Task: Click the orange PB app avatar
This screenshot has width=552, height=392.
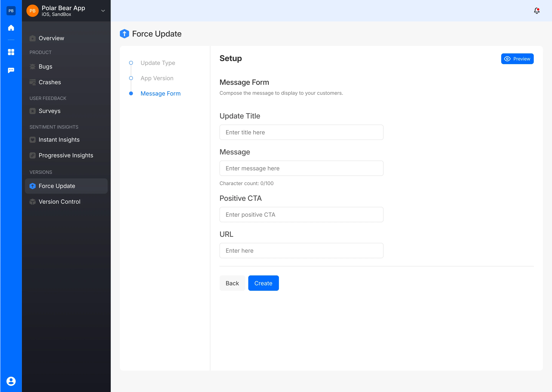Action: coord(32,11)
